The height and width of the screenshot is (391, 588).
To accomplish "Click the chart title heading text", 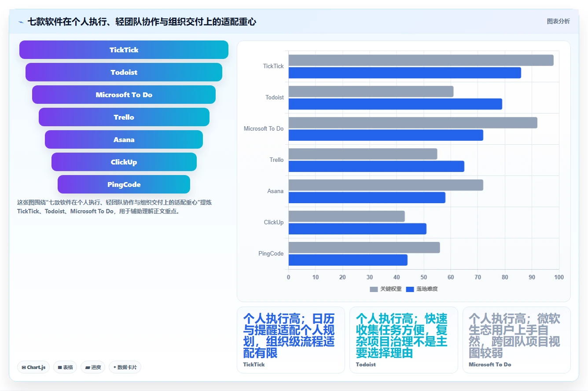I will click(142, 22).
